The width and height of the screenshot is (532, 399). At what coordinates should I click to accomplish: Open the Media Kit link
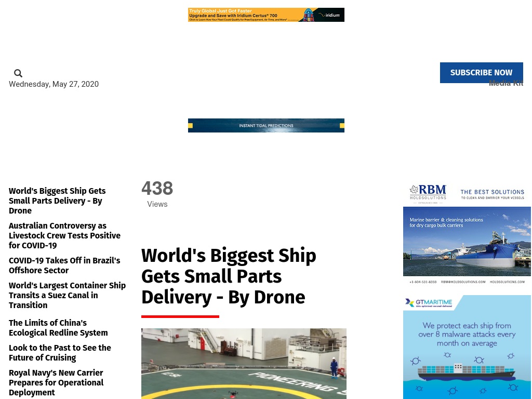506,83
